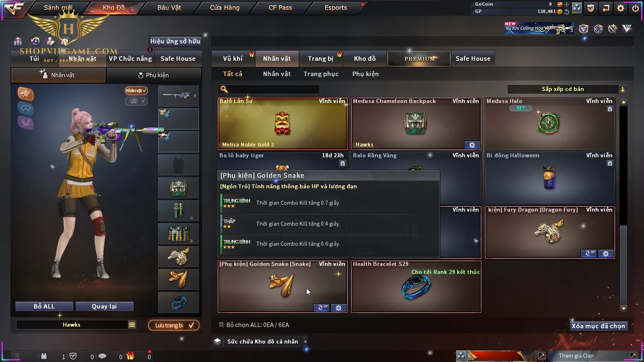This screenshot has height=362, width=644.
Task: Click trash icon on Medusa Halo item
Action: click(610, 109)
